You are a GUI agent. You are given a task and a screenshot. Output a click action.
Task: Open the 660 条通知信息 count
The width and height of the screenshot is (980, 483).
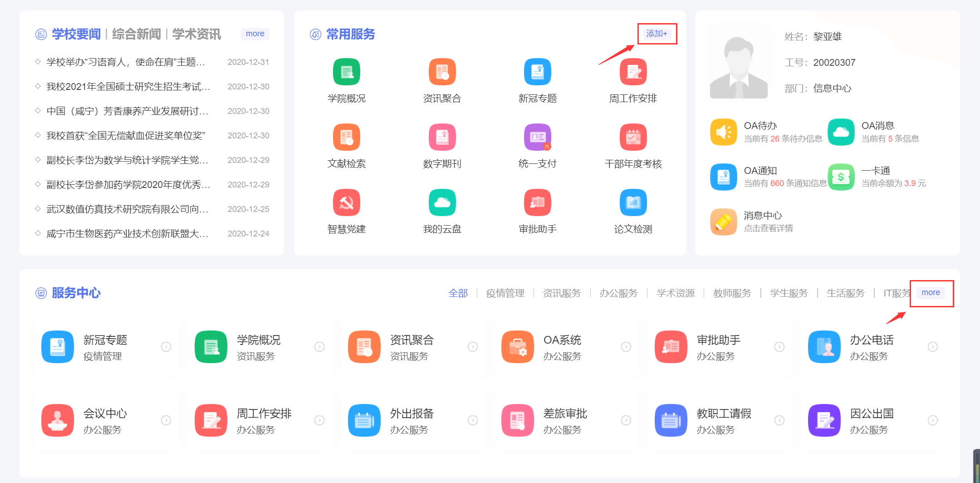point(785,183)
